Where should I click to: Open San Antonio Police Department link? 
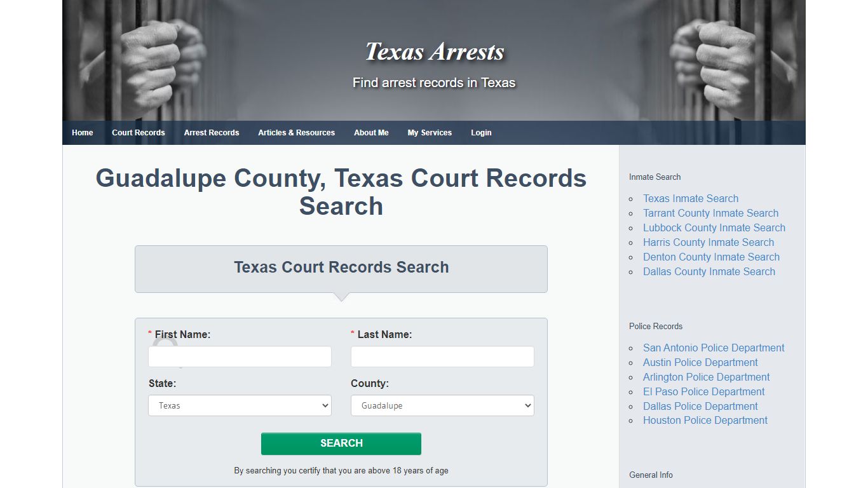point(714,348)
